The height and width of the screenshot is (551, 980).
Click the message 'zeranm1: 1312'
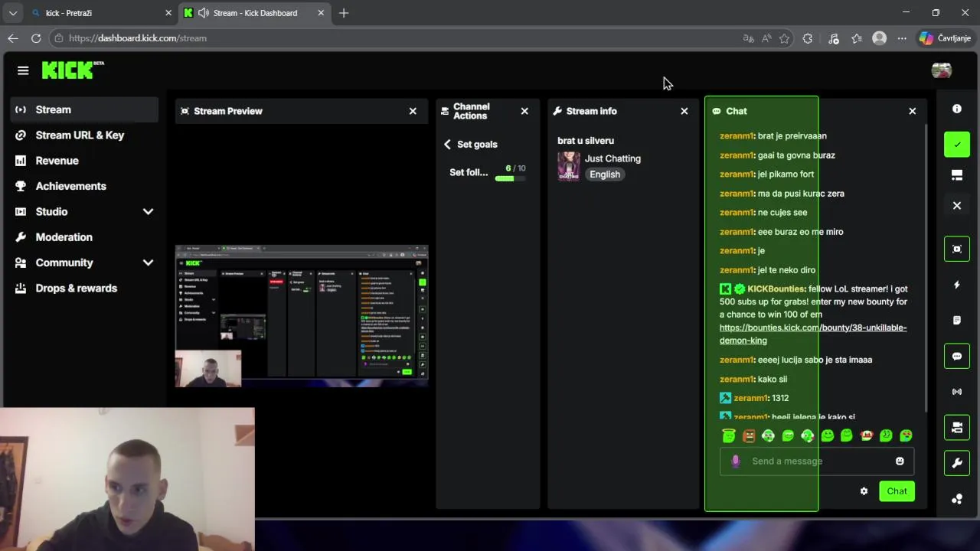(754, 398)
